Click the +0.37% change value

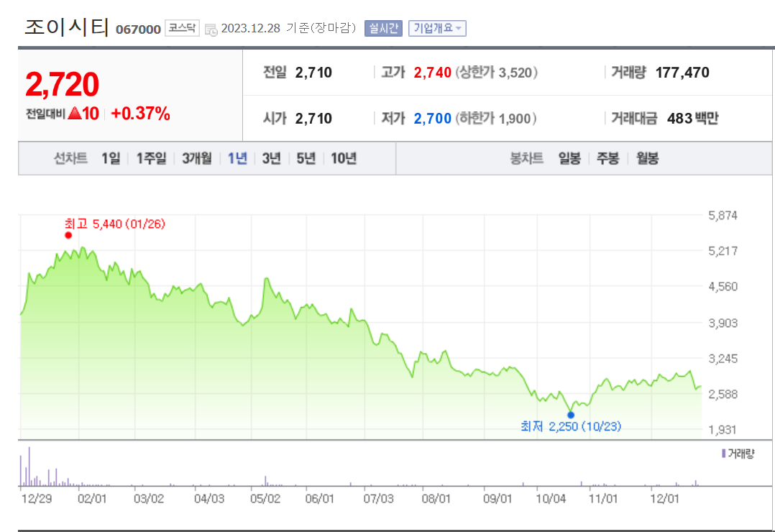coord(140,114)
